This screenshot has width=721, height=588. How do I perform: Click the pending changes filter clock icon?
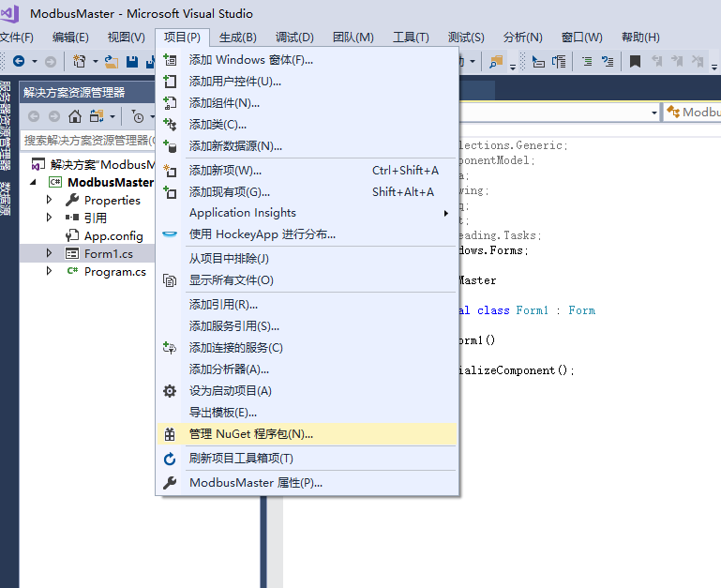138,116
